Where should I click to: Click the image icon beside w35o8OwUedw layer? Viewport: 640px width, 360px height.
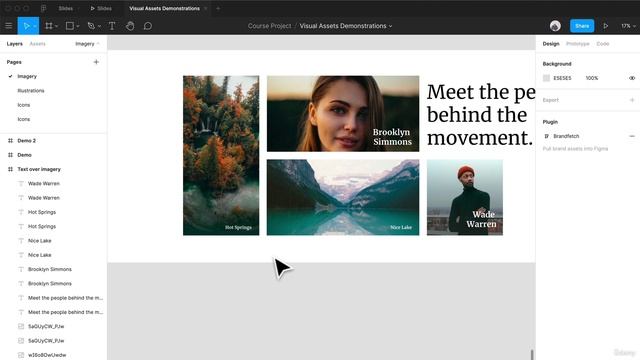point(21,355)
